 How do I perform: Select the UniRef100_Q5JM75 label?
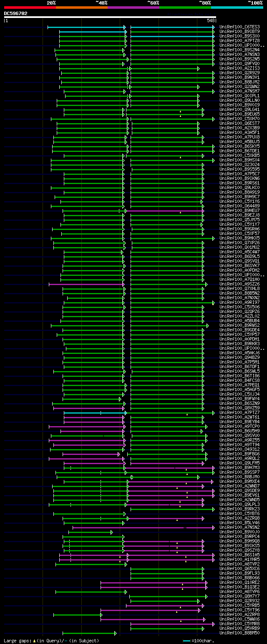pyautogui.click(x=239, y=220)
